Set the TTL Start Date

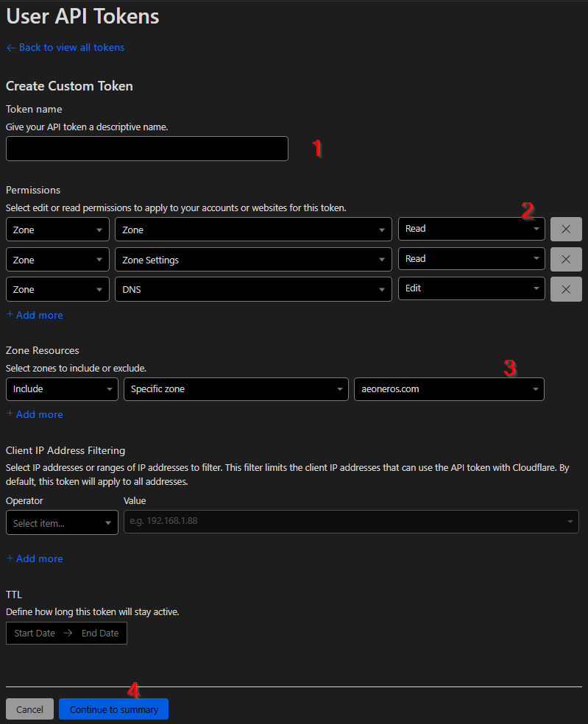tap(35, 633)
